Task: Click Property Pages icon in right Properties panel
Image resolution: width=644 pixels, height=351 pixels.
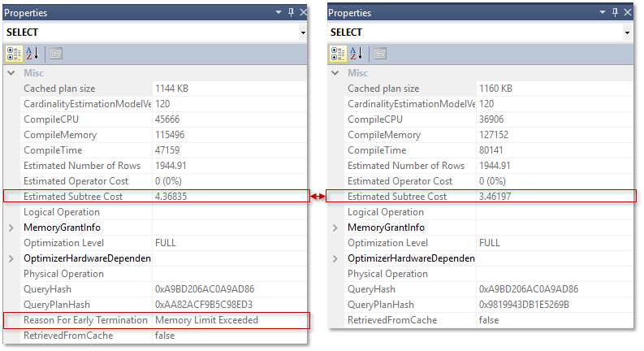Action: click(x=380, y=54)
